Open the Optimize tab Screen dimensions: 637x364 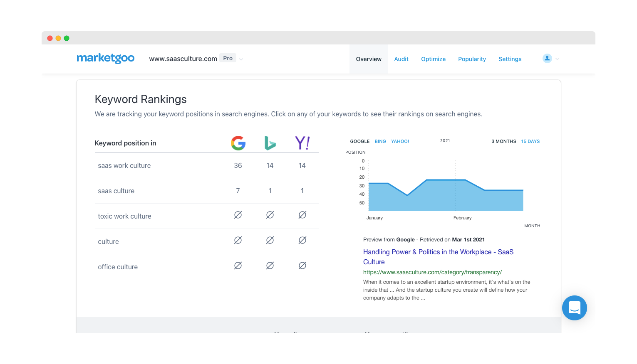[433, 59]
